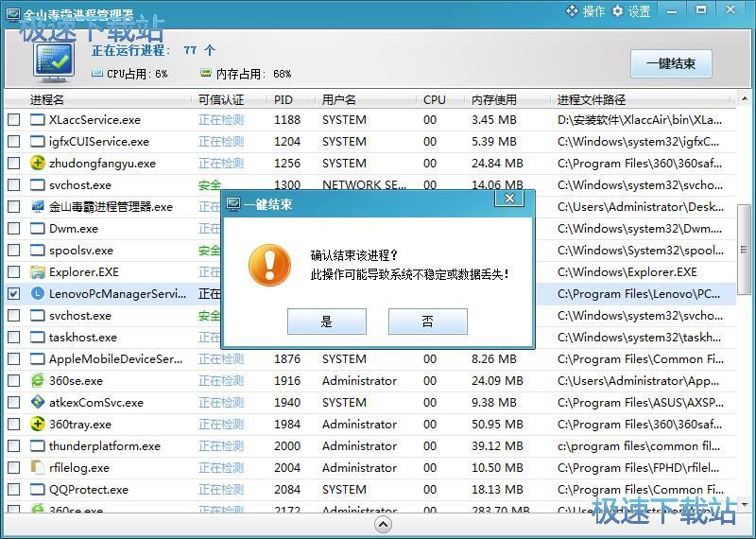Check the 金山毒霸进程管理器.exe checkbox
Screen dimensions: 756x539
click(x=14, y=206)
